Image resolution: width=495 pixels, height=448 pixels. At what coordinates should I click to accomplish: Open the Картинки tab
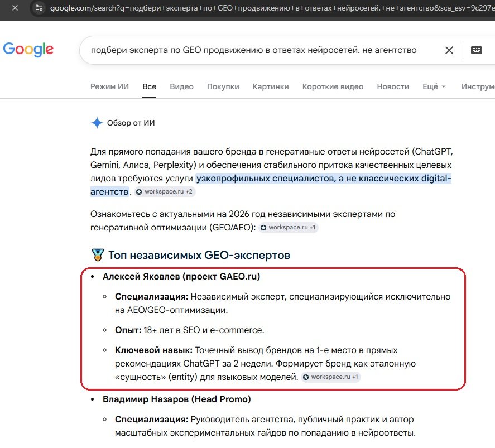271,86
